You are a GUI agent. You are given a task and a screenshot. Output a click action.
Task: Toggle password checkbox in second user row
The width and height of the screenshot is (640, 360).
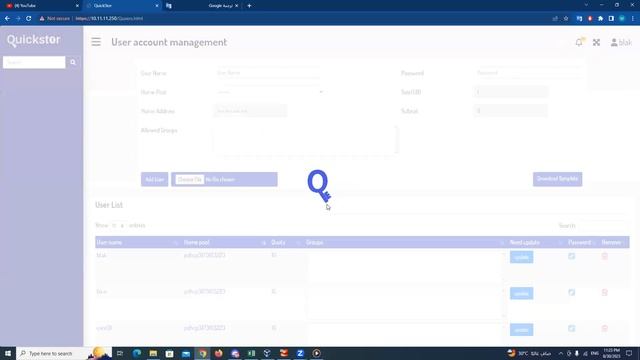coord(571,292)
